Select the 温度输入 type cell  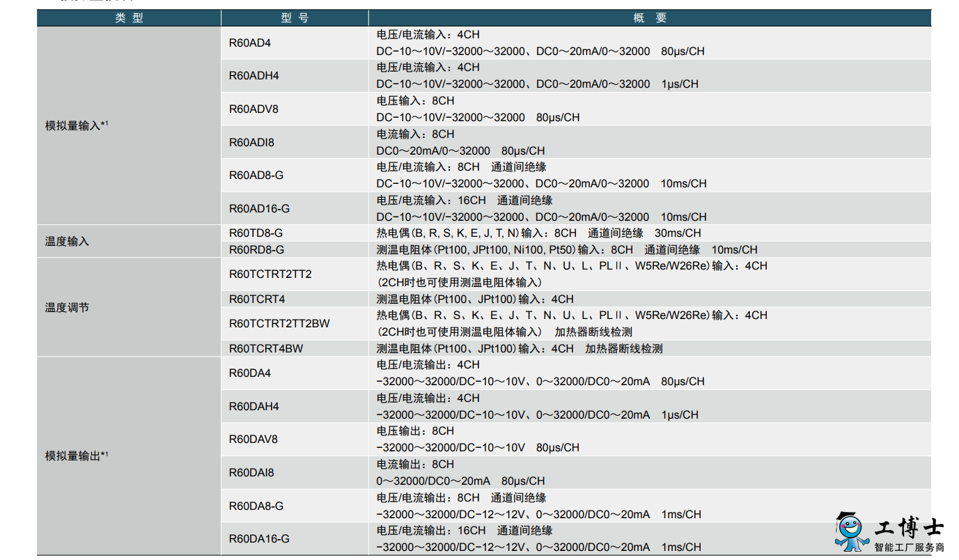pos(129,241)
